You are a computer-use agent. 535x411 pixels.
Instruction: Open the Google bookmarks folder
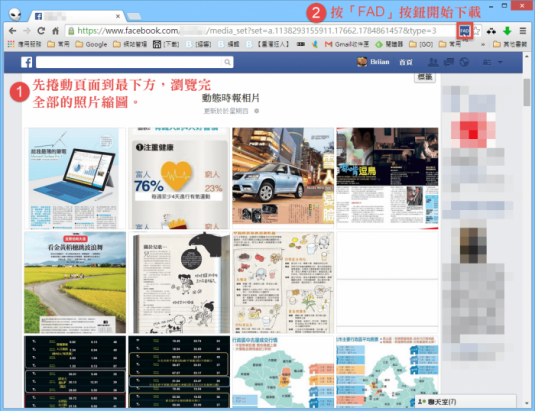tap(91, 44)
